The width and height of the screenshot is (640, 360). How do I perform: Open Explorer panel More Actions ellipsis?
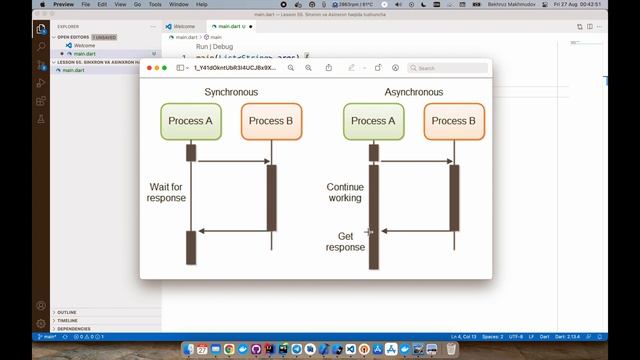[153, 27]
